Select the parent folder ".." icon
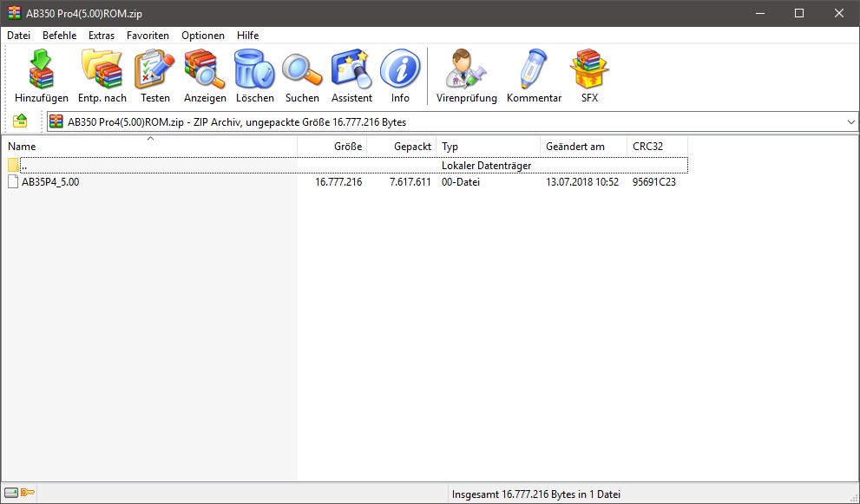The height and width of the screenshot is (504, 860). [13, 165]
